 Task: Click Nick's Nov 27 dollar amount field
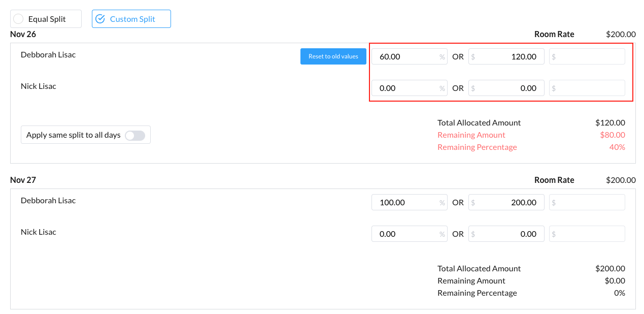coord(506,234)
